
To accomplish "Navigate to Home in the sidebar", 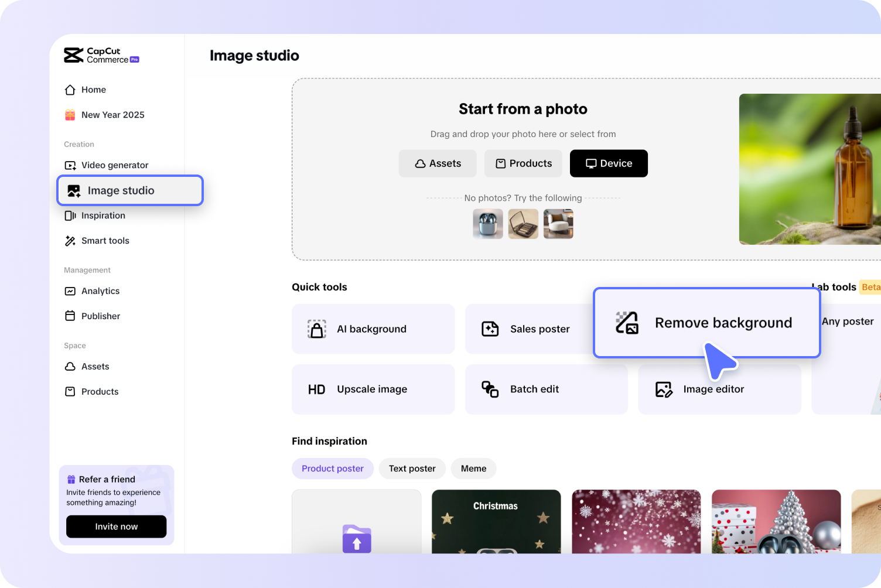I will tap(94, 89).
